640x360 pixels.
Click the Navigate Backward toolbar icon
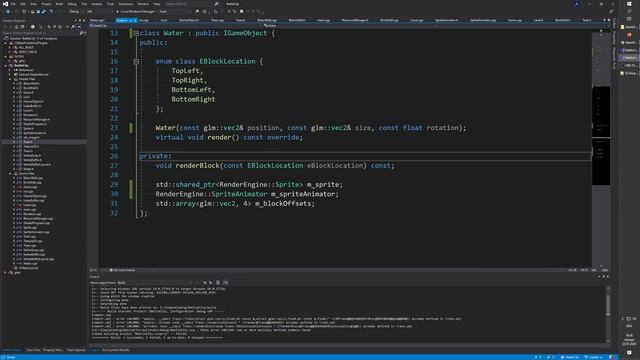[8, 11]
